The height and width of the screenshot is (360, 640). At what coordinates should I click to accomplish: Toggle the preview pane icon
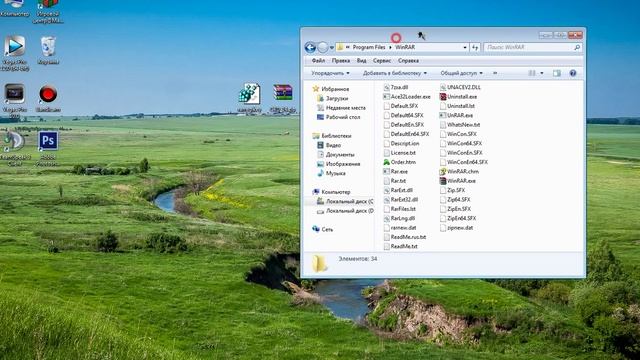[556, 73]
